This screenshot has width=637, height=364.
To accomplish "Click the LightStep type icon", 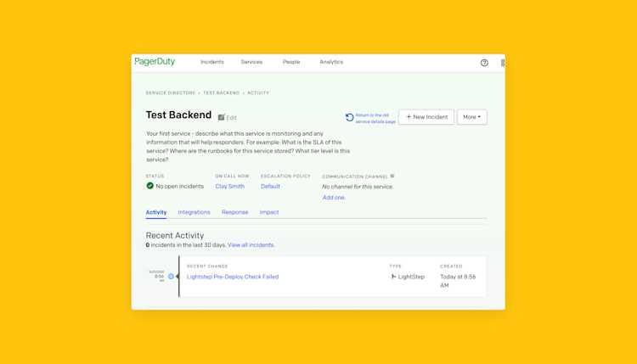I will (x=393, y=277).
